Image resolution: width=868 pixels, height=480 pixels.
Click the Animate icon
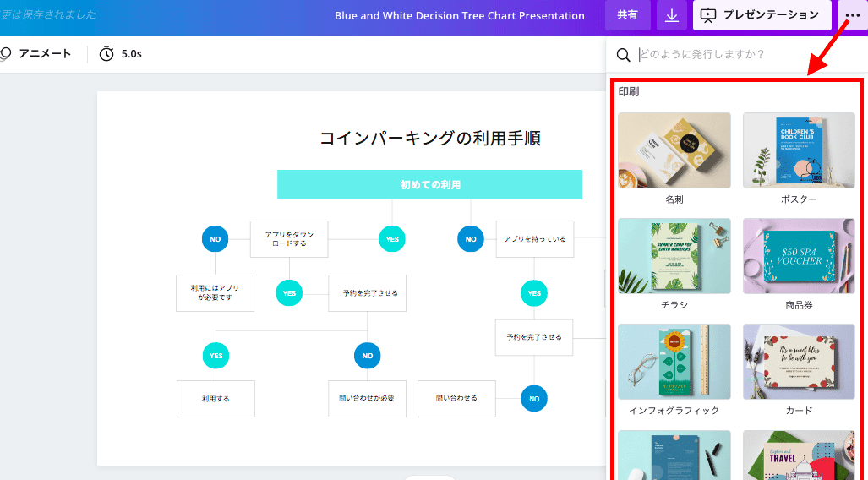pyautogui.click(x=6, y=54)
